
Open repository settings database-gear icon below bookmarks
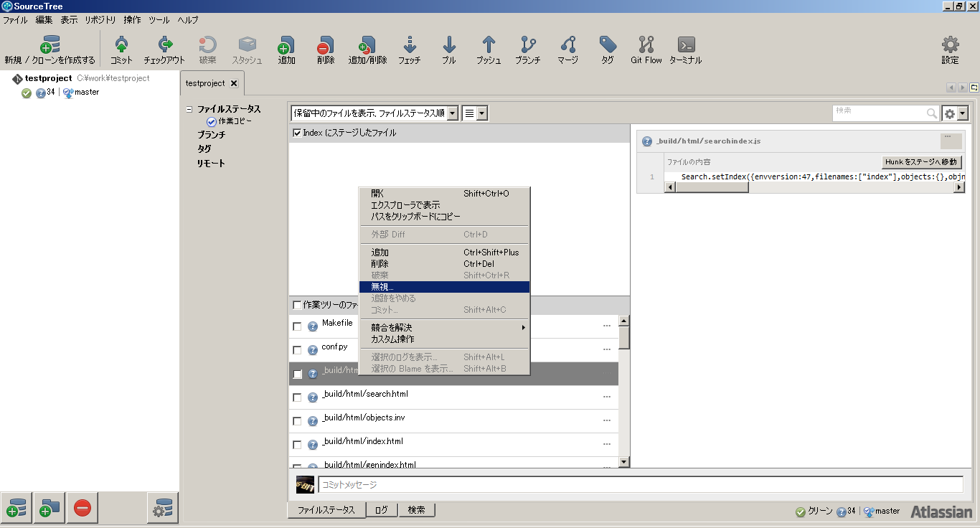pyautogui.click(x=163, y=508)
